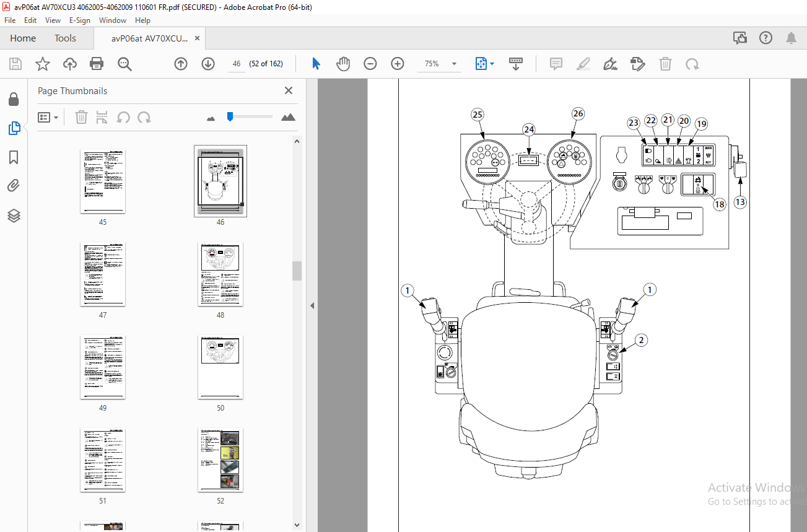807x532 pixels.
Task: Select page 49 thumbnail
Action: (103, 367)
